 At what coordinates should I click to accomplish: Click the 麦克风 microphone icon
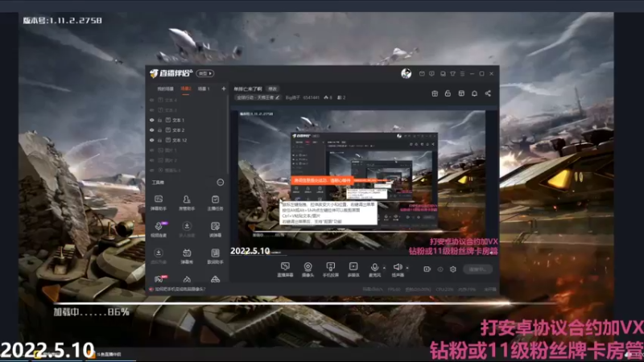pyautogui.click(x=374, y=269)
